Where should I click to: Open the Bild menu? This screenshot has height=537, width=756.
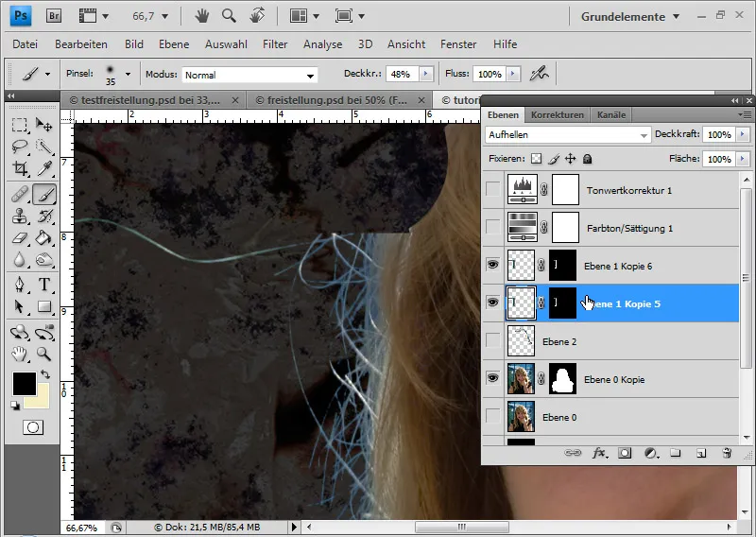point(134,44)
